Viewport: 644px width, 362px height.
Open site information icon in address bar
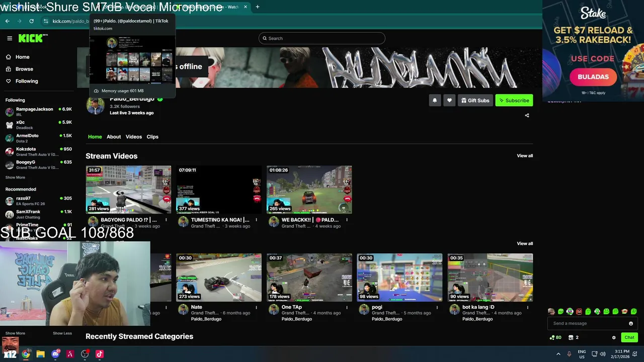(x=46, y=21)
